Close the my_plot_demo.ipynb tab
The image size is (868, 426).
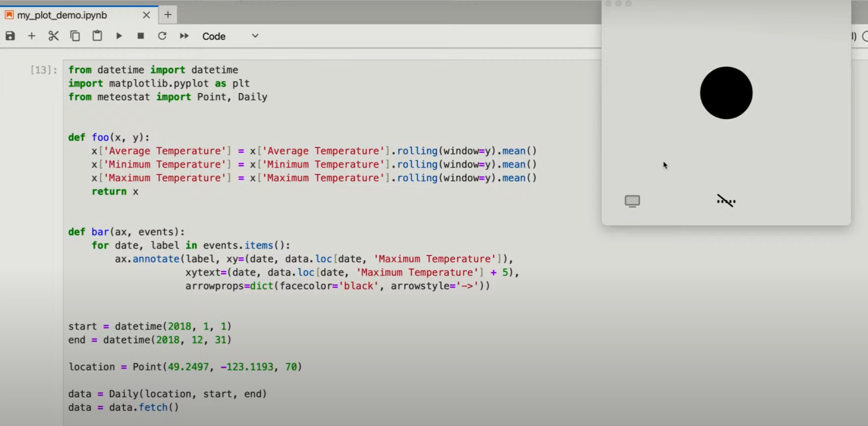(x=146, y=15)
